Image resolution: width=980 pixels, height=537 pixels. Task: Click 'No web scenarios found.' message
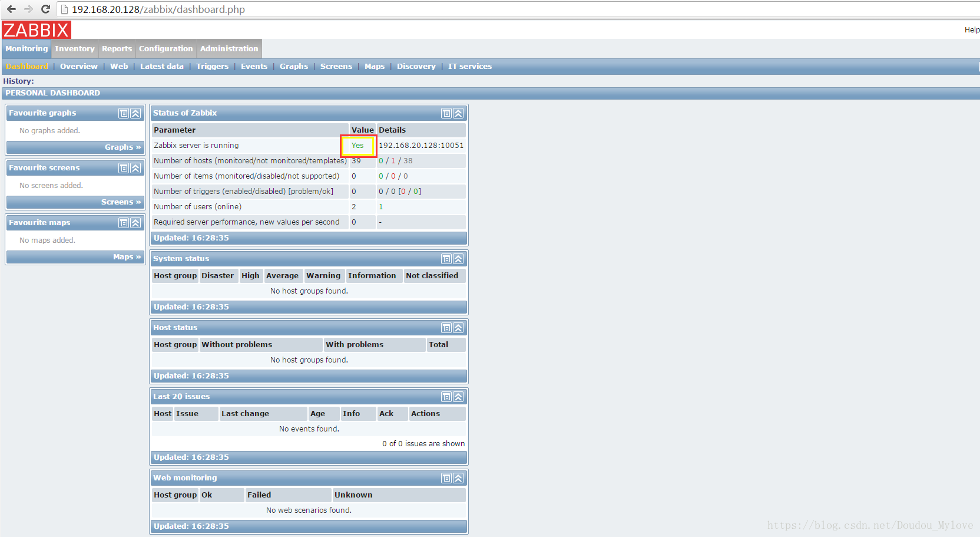tap(309, 510)
